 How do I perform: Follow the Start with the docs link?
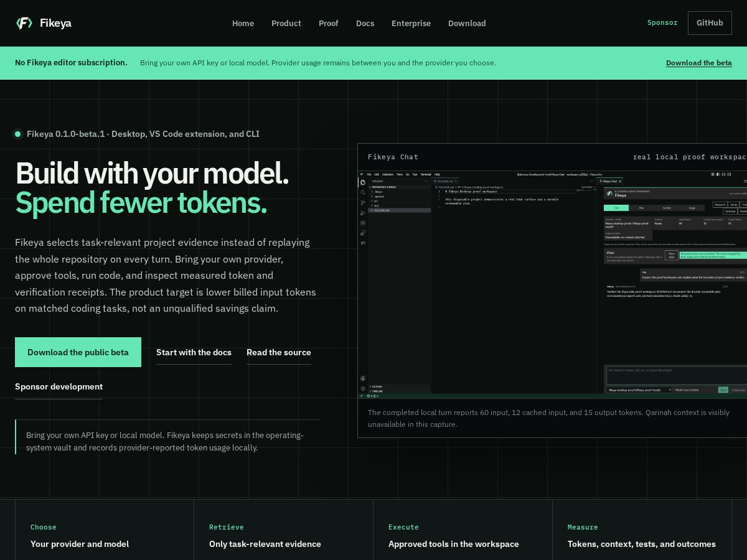pos(194,352)
